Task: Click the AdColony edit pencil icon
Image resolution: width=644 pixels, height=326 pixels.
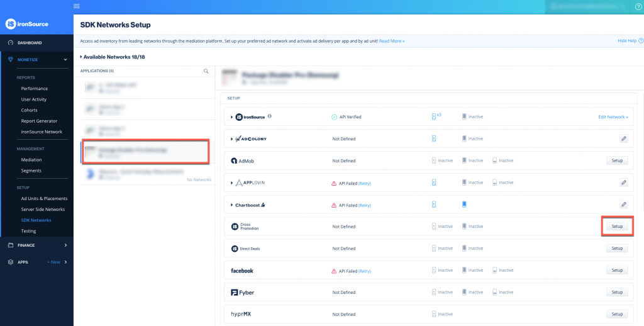Action: pyautogui.click(x=623, y=138)
